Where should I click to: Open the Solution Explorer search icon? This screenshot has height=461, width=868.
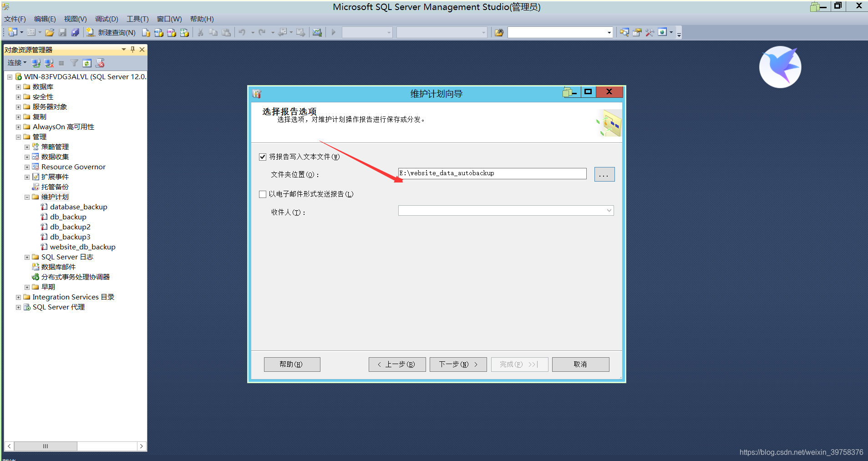click(624, 32)
